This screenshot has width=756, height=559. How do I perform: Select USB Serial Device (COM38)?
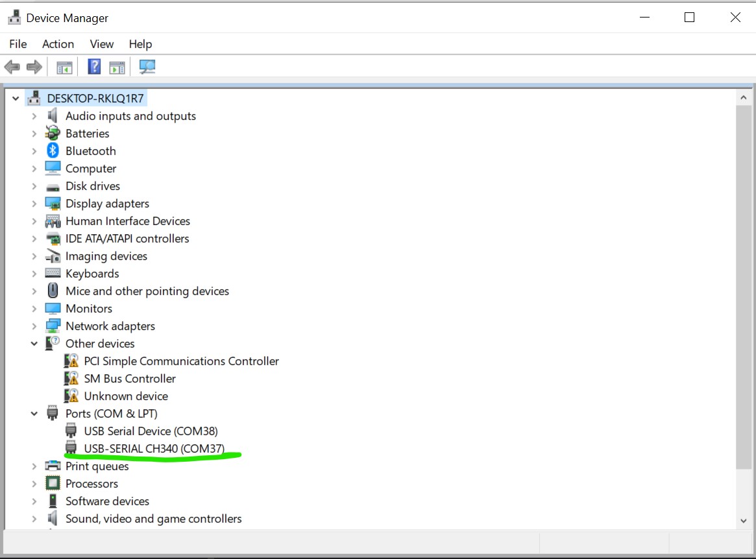tap(151, 431)
